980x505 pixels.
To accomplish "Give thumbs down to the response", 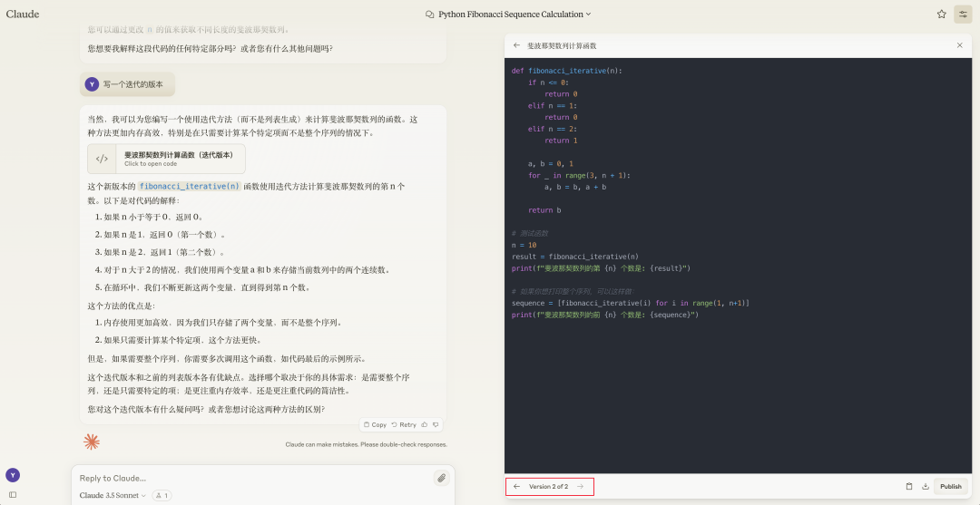I will [436, 424].
